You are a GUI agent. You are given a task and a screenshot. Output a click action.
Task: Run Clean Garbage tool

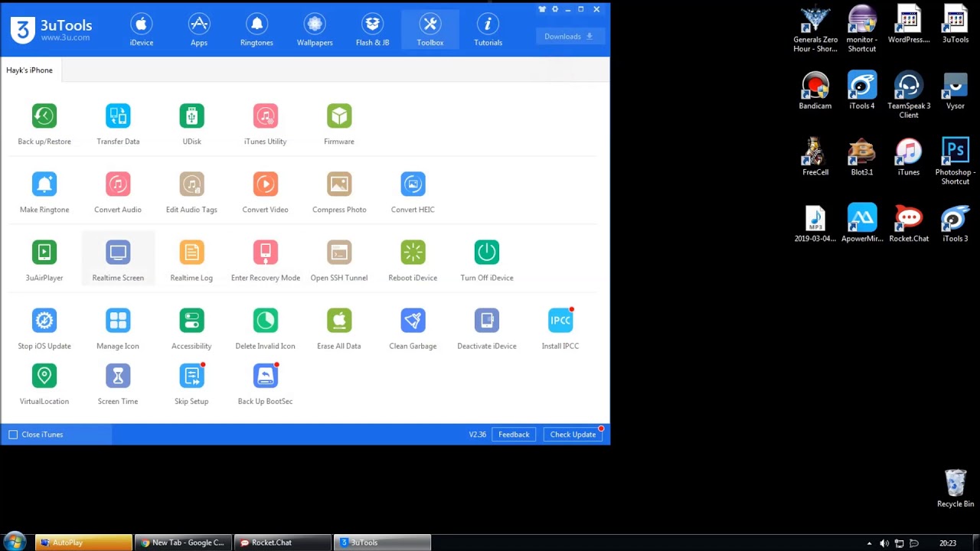coord(413,329)
